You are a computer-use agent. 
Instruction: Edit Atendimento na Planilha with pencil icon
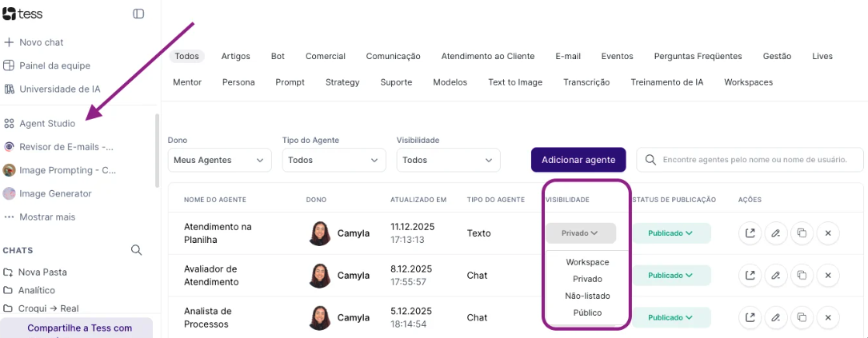(x=776, y=233)
